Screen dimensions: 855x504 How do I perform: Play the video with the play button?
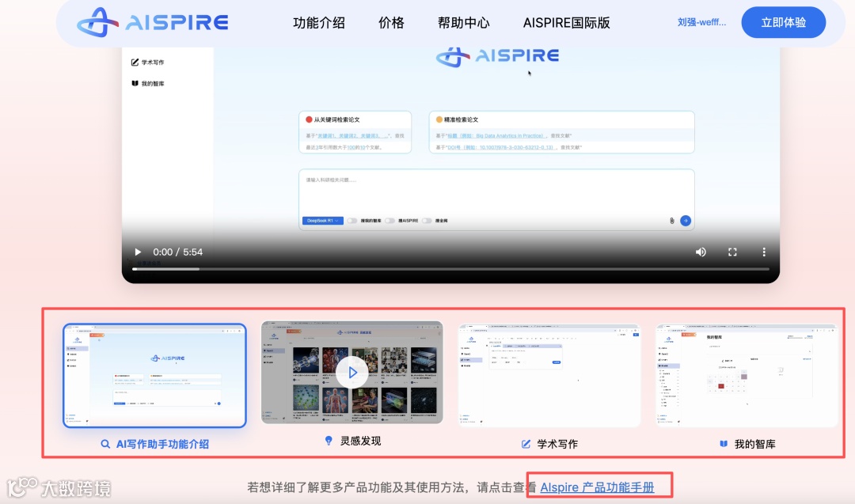tap(138, 252)
